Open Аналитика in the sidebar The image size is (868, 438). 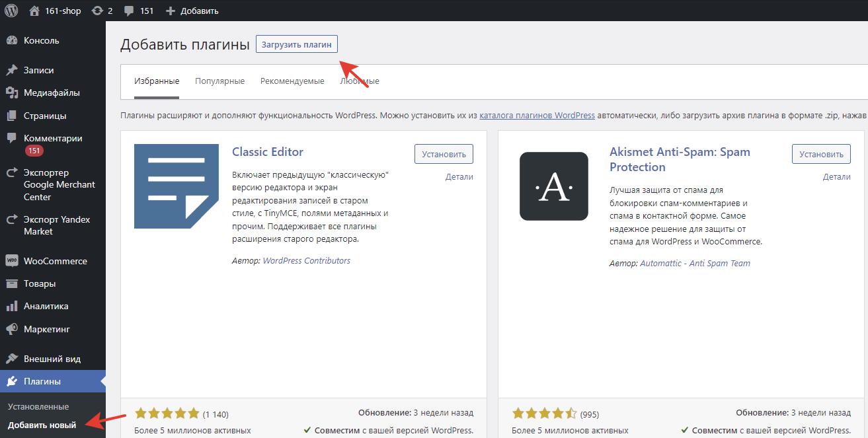[46, 306]
